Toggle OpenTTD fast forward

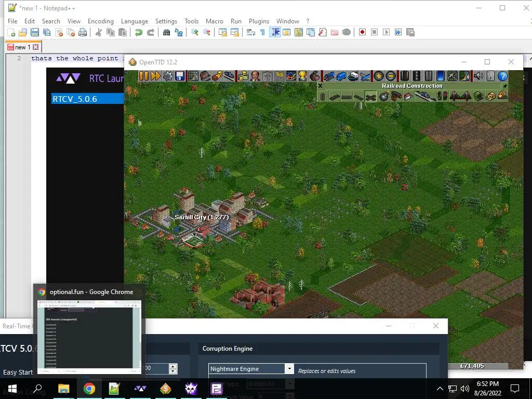[156, 76]
